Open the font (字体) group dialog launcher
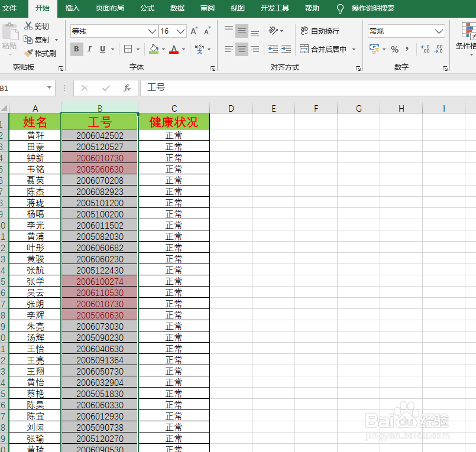Screen dimensions: 476x452 (213, 69)
